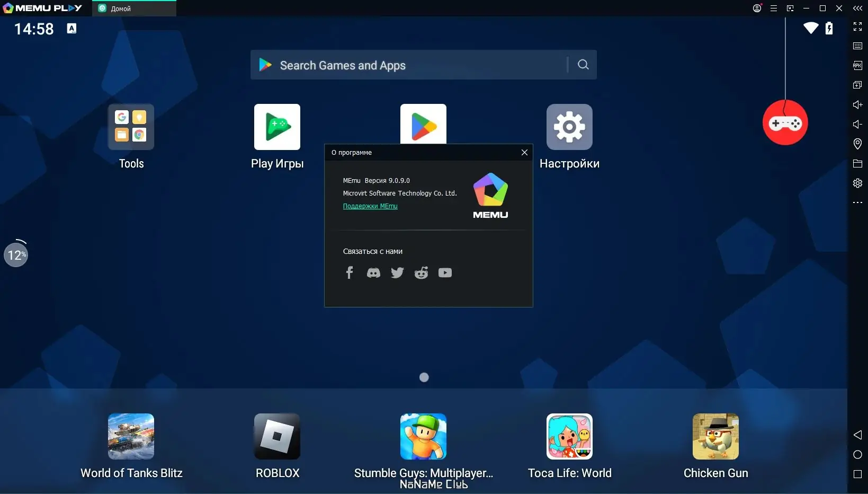Tap the Android Recents square button

857,474
